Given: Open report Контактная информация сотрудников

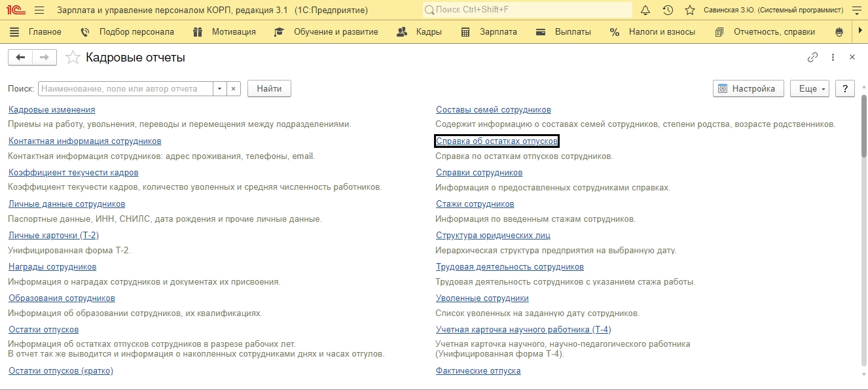Looking at the screenshot, I should click(x=85, y=141).
